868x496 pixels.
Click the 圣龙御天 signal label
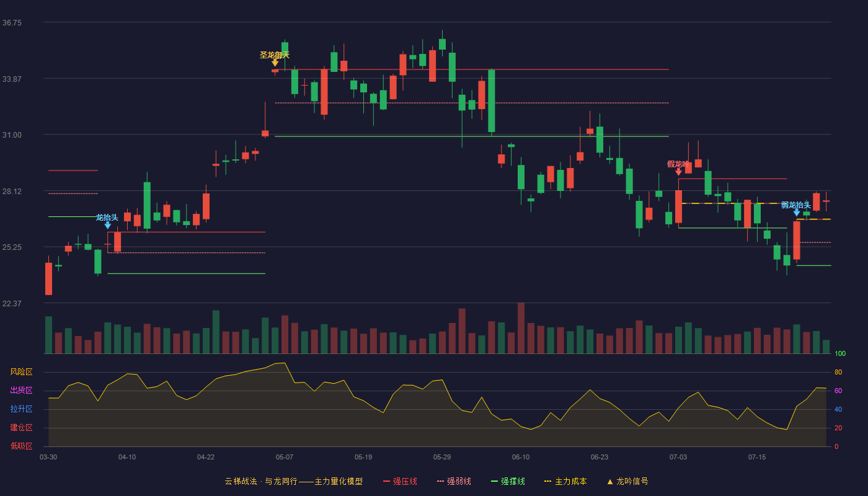click(275, 55)
